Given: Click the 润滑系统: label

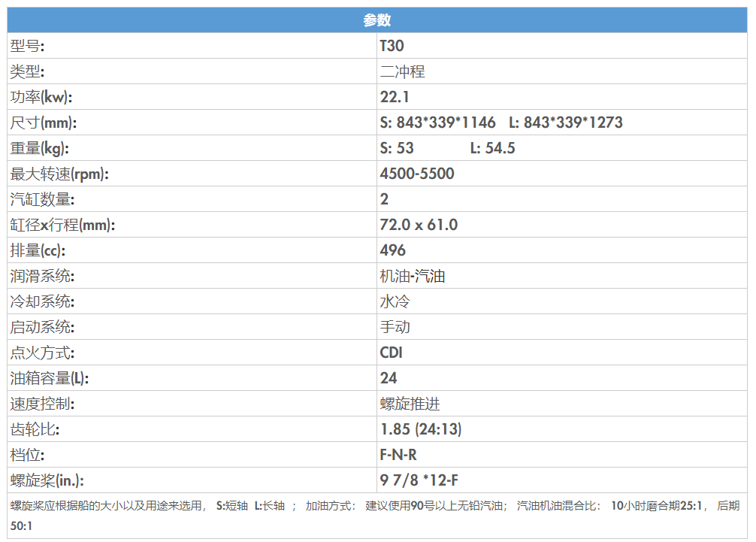Looking at the screenshot, I should 42,276.
